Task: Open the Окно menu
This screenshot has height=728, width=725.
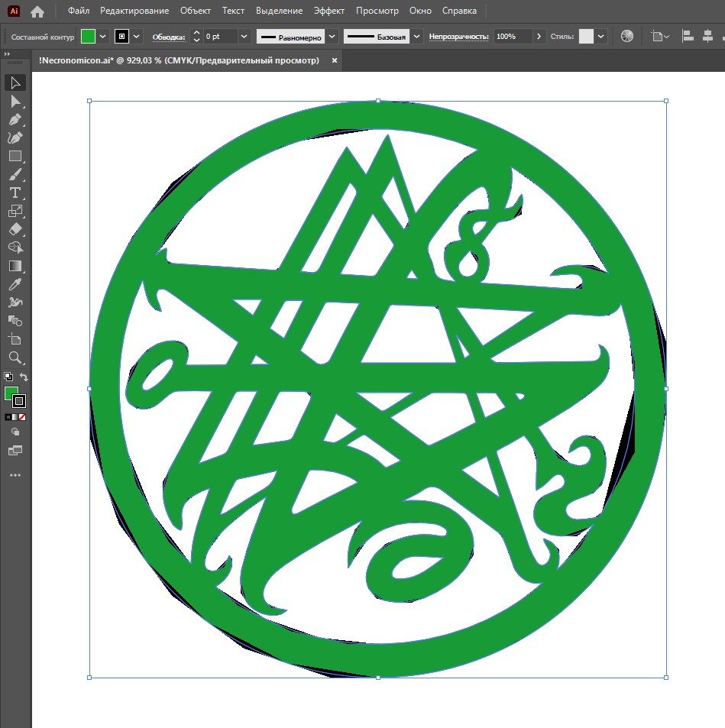Action: [x=420, y=11]
